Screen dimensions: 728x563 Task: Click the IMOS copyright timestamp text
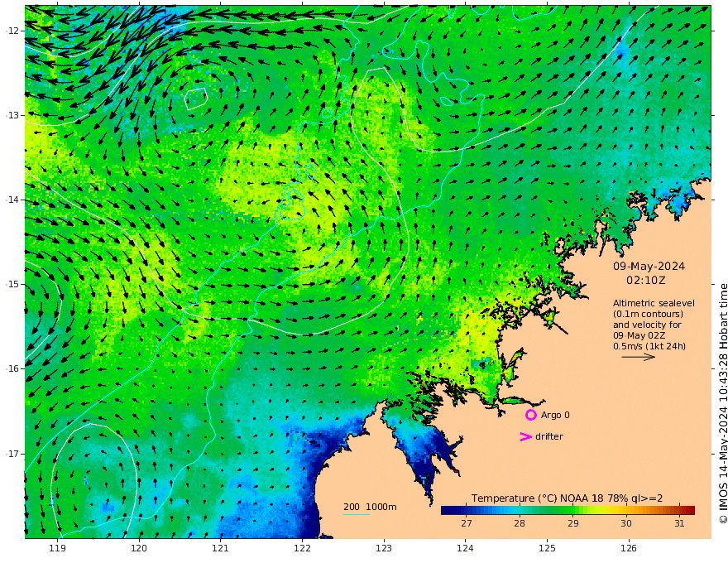coord(722,404)
